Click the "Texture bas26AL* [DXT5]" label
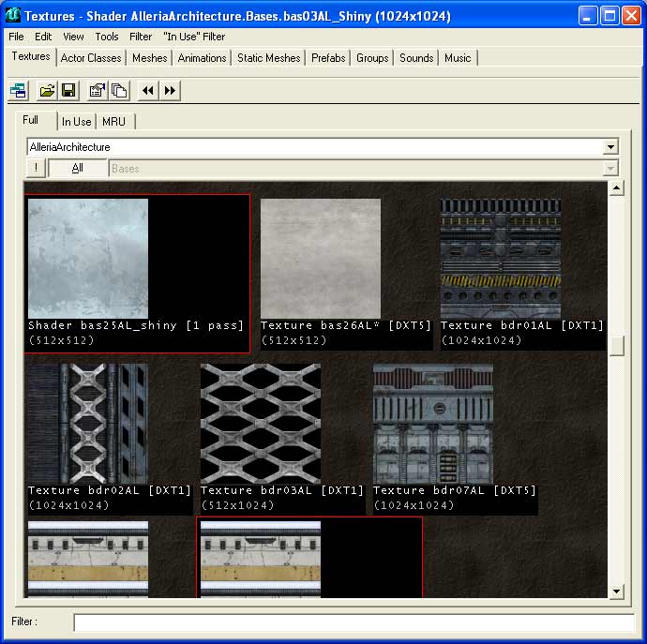 tap(346, 325)
